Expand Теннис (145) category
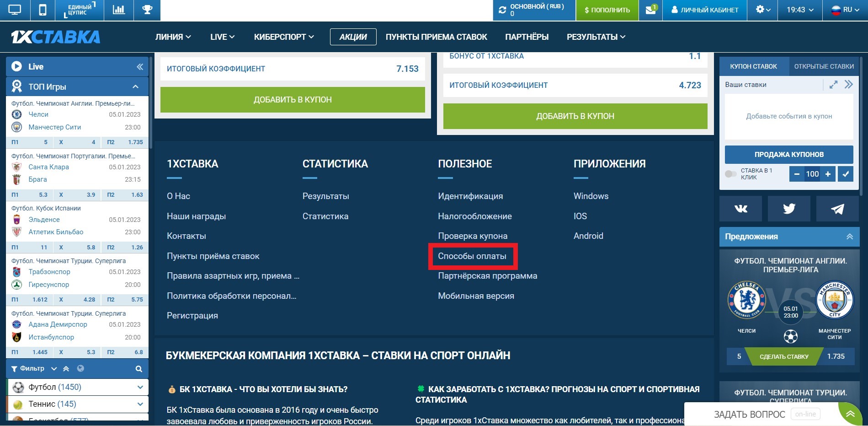Image resolution: width=868 pixels, height=426 pixels. tap(77, 404)
